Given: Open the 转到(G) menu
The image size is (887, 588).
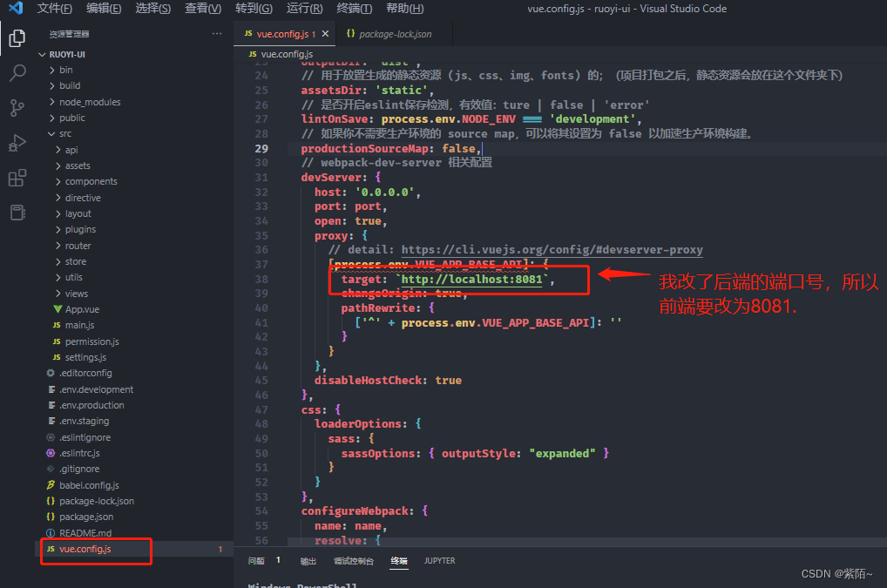Looking at the screenshot, I should [x=254, y=9].
